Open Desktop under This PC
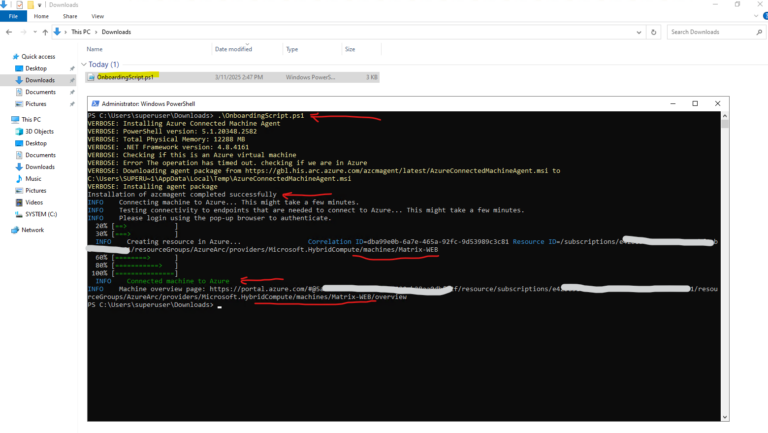Viewport: 768px width, 433px height. tap(36, 143)
